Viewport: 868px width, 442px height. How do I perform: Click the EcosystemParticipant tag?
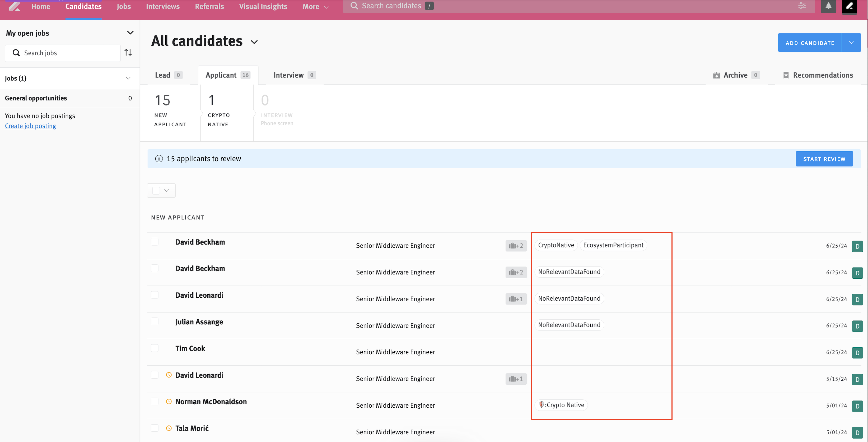point(613,245)
